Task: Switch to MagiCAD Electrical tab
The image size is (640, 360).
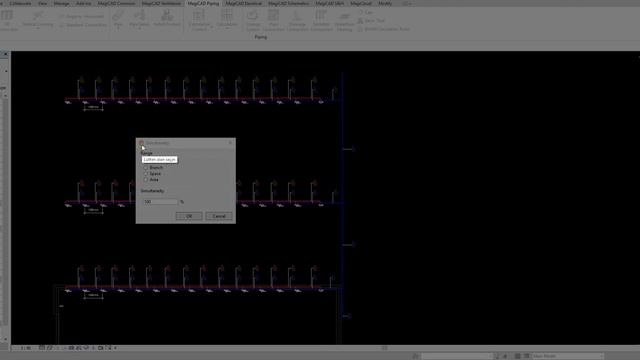Action: 244,3
